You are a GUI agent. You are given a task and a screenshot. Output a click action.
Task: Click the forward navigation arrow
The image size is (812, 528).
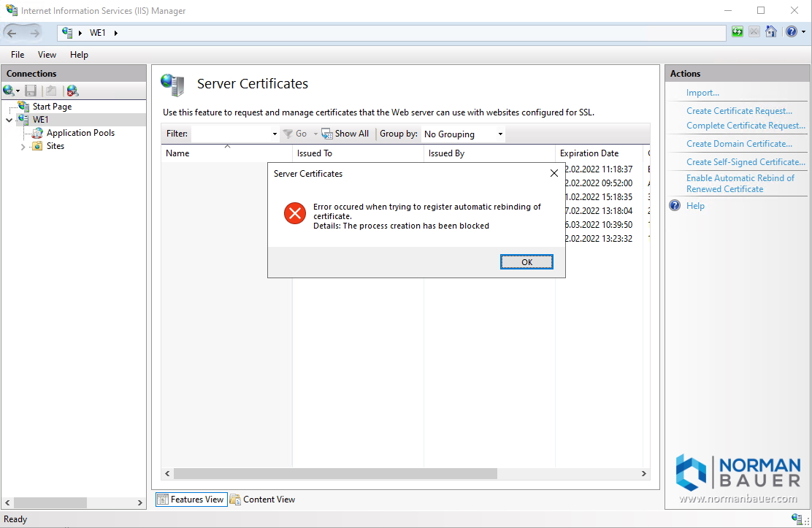pos(34,33)
